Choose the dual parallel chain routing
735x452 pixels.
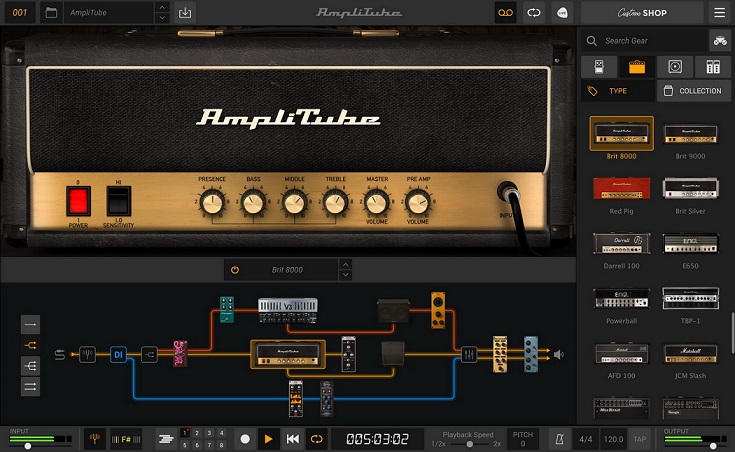30,387
